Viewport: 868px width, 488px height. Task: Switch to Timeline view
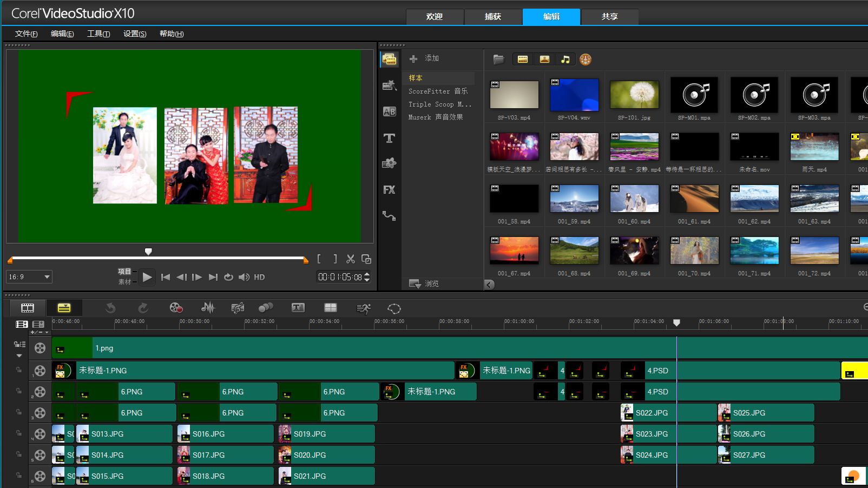coord(64,308)
